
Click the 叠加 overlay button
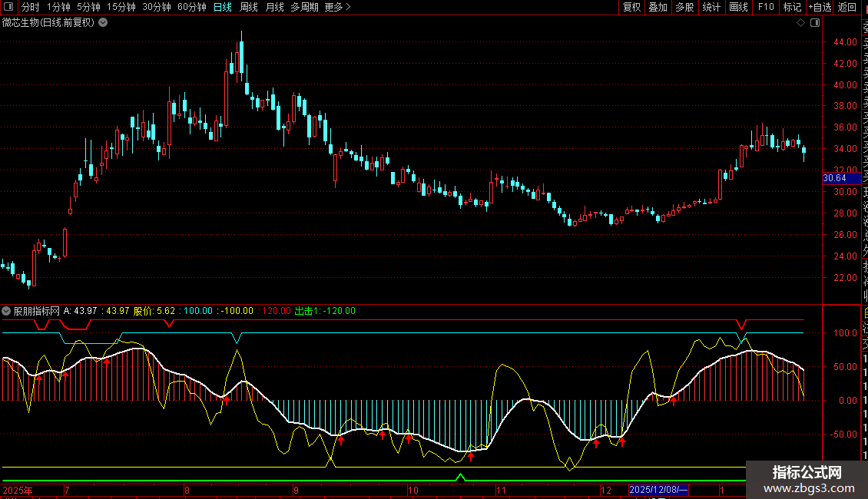point(658,7)
